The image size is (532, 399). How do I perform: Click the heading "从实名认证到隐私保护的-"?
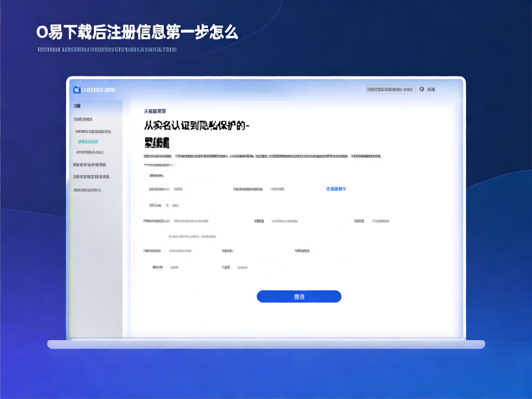[197, 126]
